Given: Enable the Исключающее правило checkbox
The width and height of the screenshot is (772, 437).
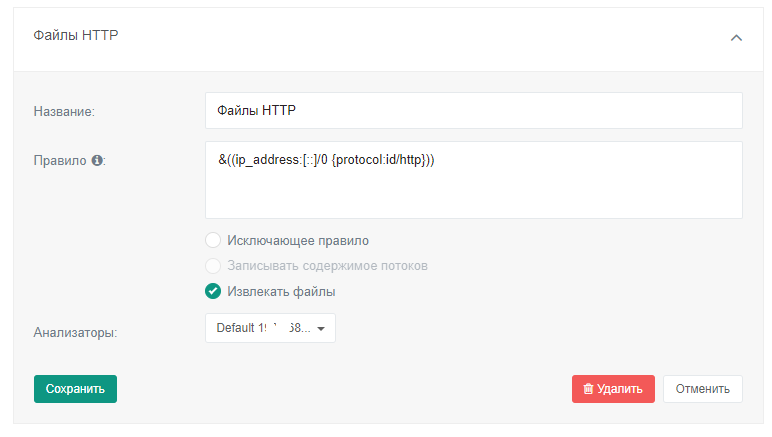Looking at the screenshot, I should 213,240.
